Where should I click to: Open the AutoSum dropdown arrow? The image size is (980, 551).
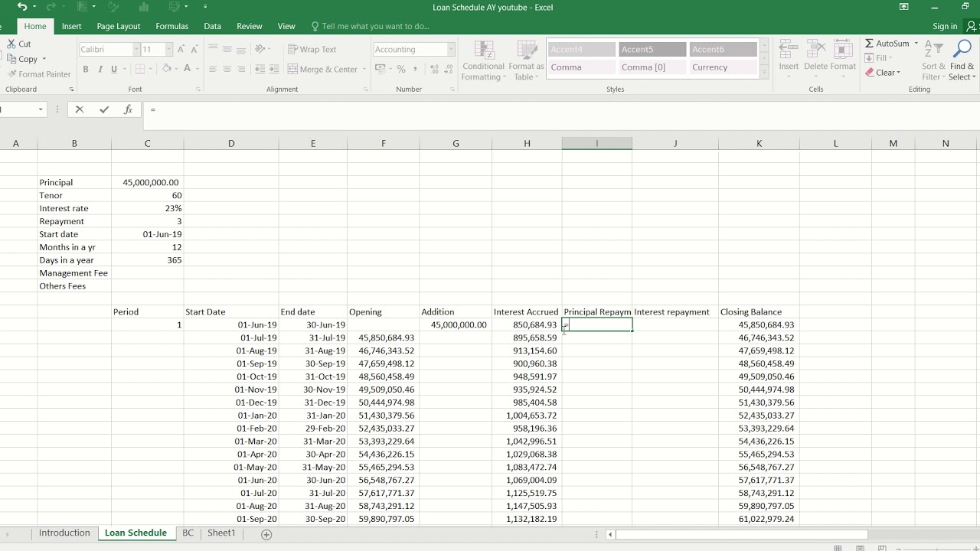click(916, 44)
